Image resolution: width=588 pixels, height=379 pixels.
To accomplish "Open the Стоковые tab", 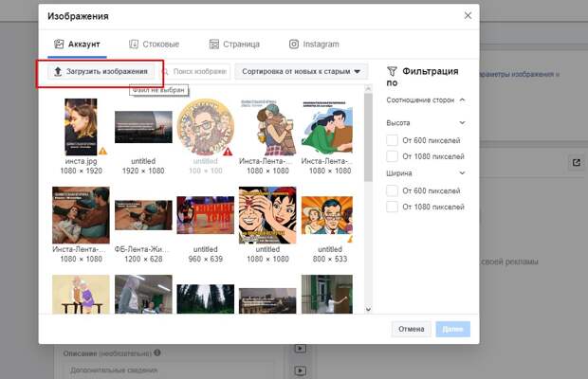I will (155, 45).
